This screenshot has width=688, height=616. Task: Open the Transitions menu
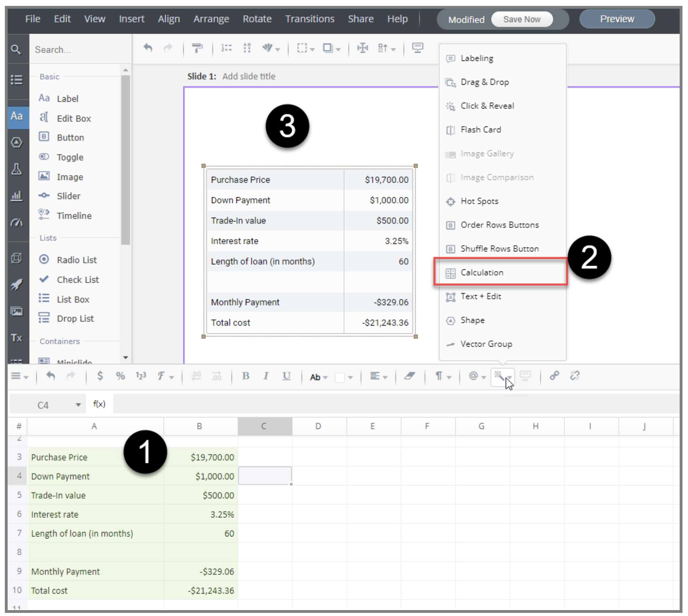tap(310, 19)
